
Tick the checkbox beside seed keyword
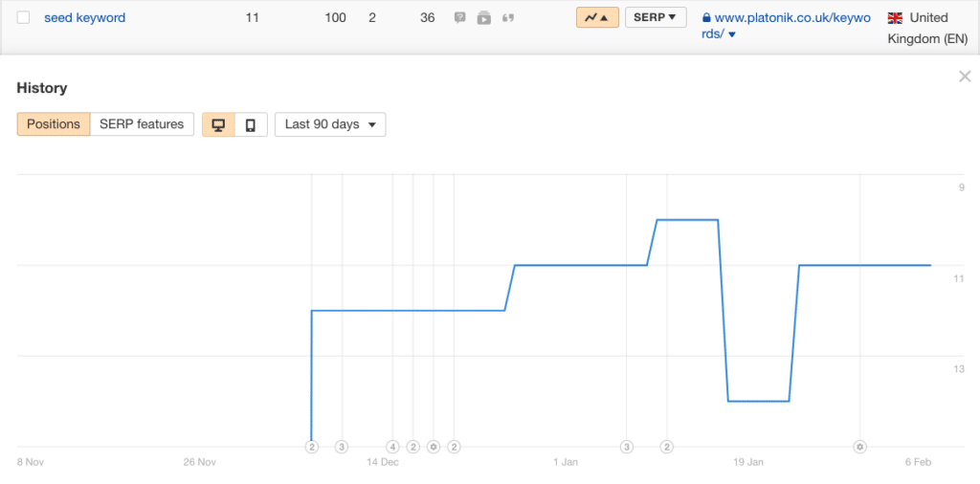coord(24,17)
